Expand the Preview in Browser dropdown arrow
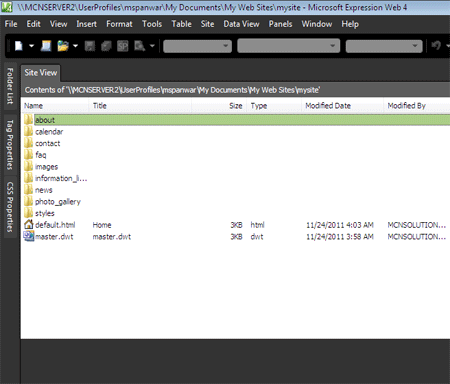The image size is (450, 384). click(152, 46)
